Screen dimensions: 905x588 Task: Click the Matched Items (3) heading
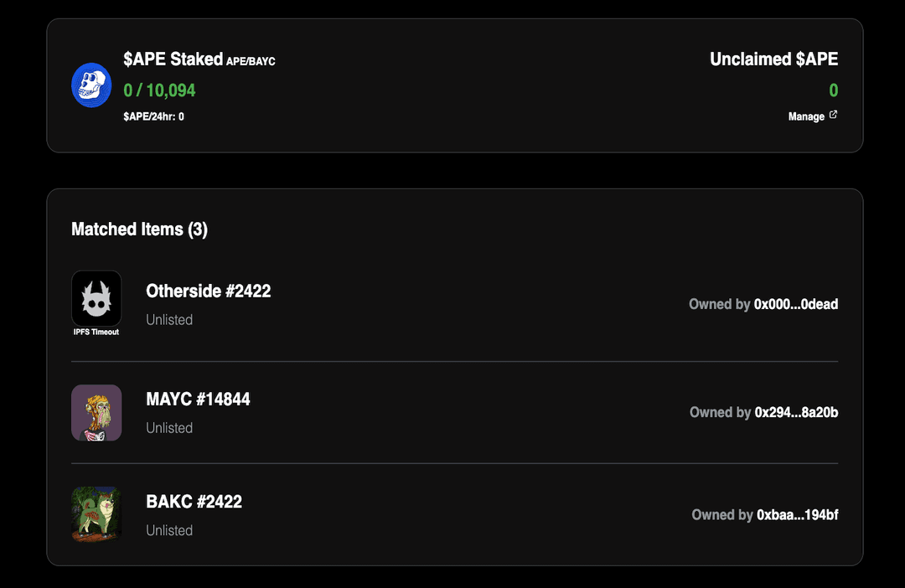(139, 230)
